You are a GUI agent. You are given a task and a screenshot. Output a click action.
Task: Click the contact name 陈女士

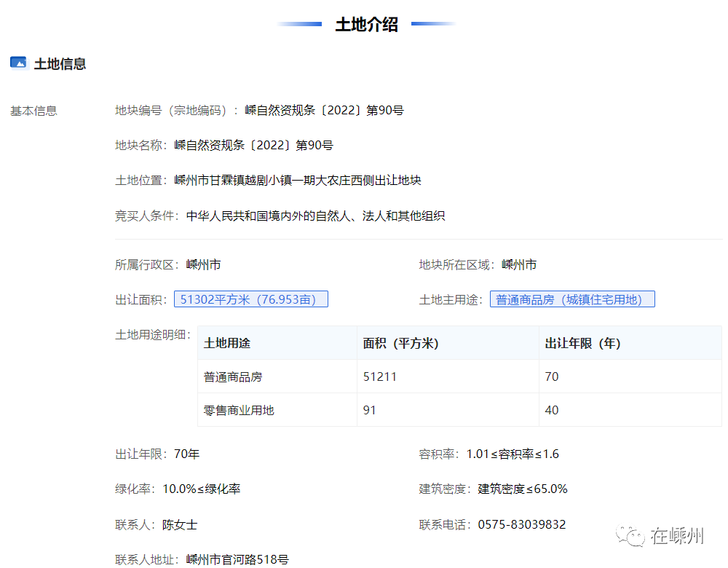(180, 524)
